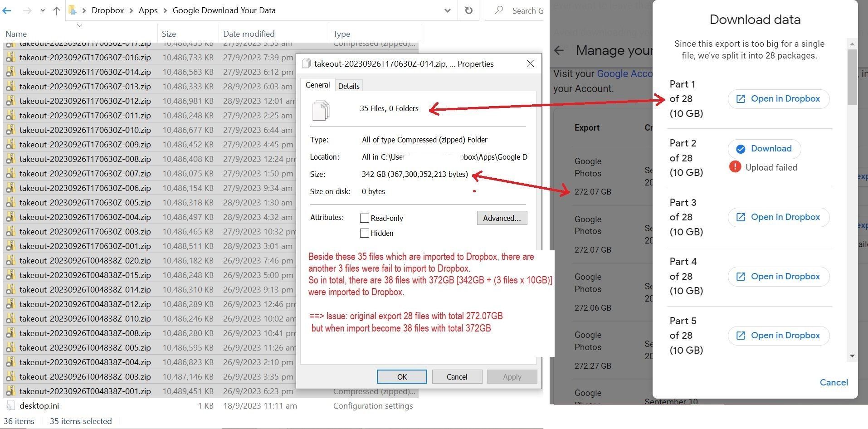Open Part 1 of 28 in Dropbox

click(x=779, y=99)
